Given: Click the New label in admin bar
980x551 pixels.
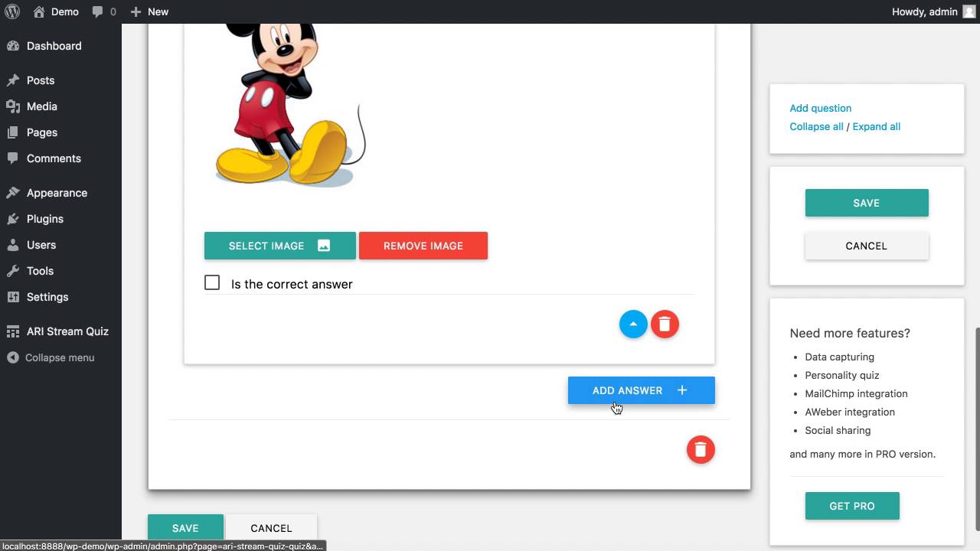Looking at the screenshot, I should pyautogui.click(x=158, y=11).
